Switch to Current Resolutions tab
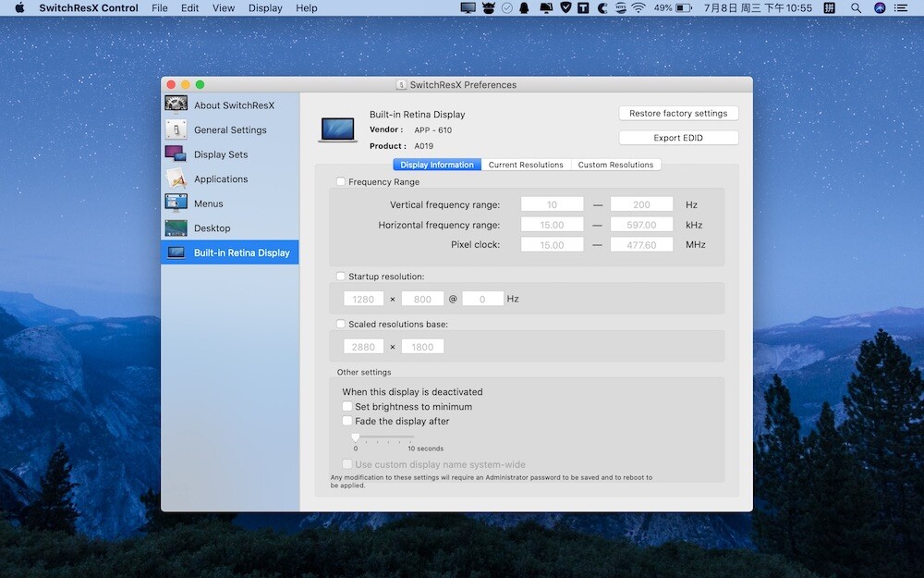The image size is (924, 578). tap(526, 165)
